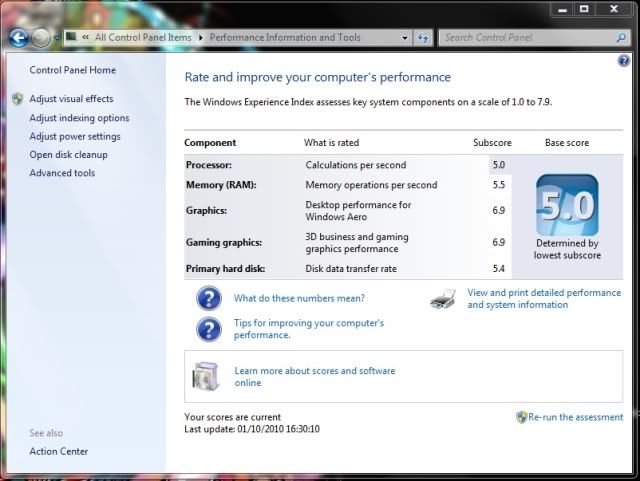Open Tips for improving your computer's performance
The height and width of the screenshot is (481, 640).
click(309, 329)
